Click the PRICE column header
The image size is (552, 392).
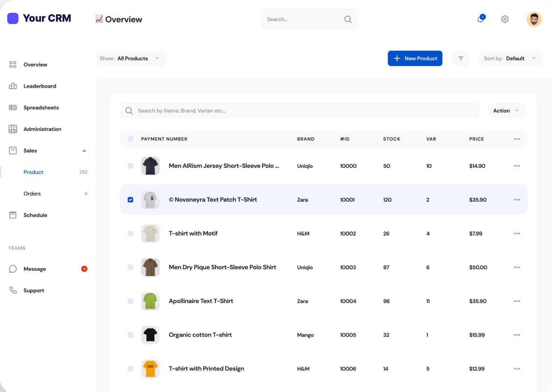point(477,139)
